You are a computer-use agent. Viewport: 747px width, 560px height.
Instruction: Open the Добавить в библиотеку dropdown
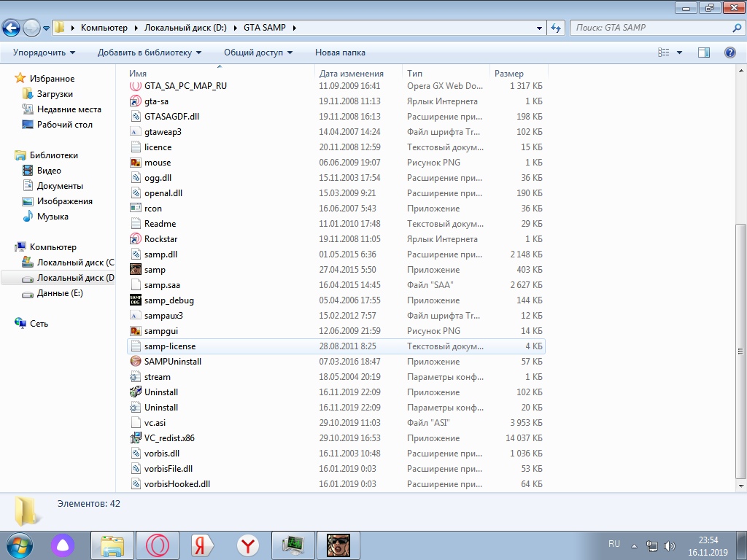point(150,52)
